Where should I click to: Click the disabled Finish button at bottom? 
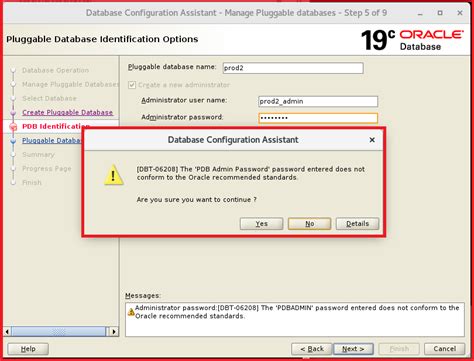click(x=399, y=349)
